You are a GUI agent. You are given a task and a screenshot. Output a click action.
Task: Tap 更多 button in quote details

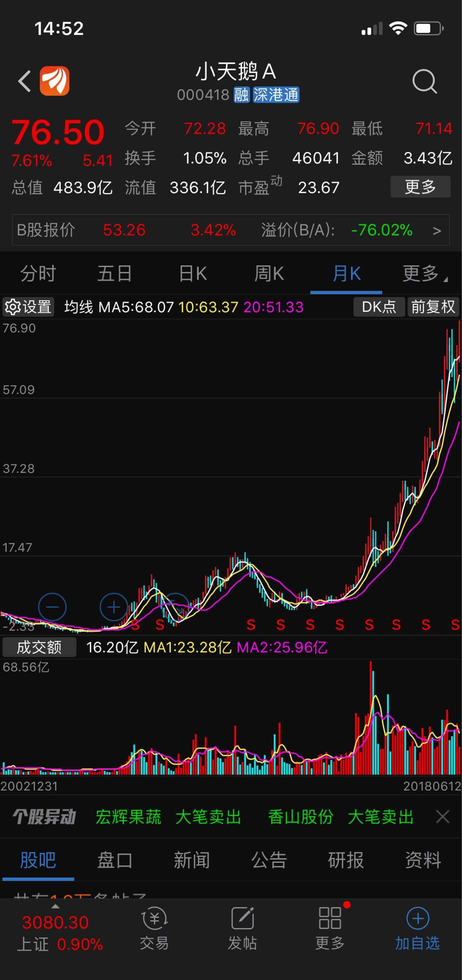pyautogui.click(x=421, y=187)
